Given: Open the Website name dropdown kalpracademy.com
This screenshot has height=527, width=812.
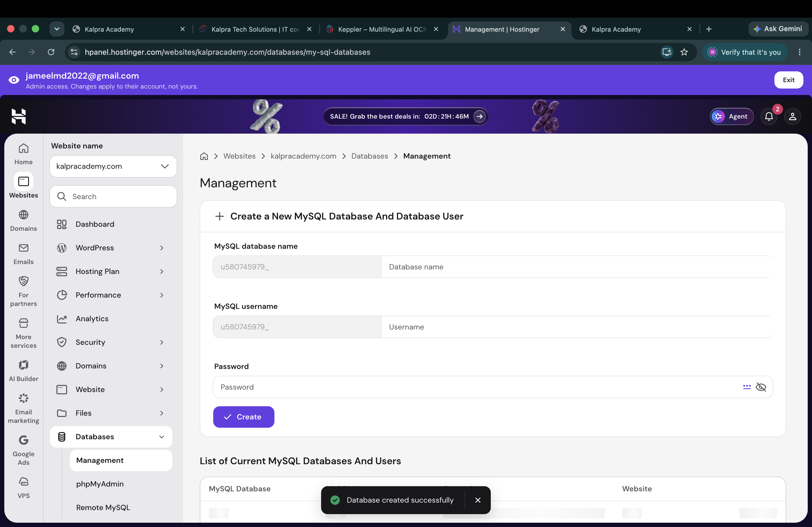Looking at the screenshot, I should [x=113, y=166].
